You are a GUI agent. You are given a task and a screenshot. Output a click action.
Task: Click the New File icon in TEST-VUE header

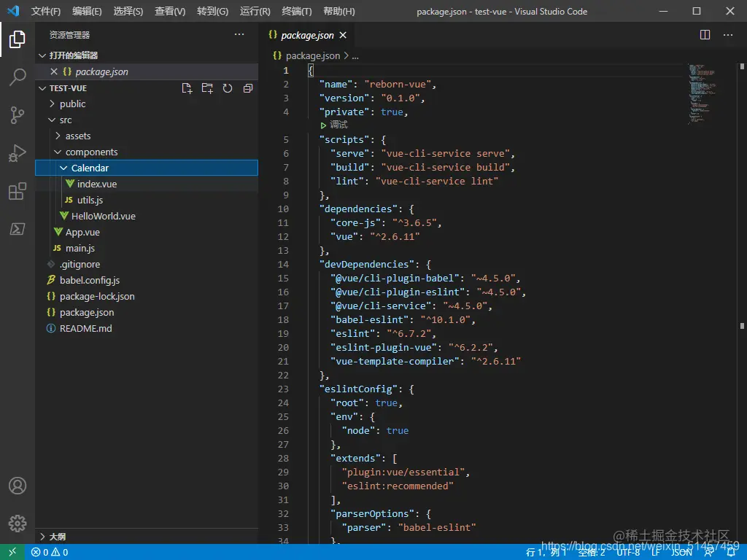click(x=187, y=88)
